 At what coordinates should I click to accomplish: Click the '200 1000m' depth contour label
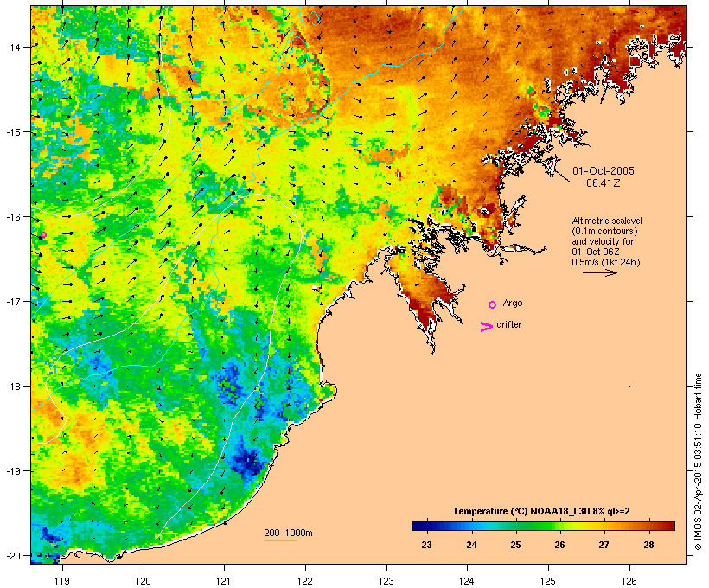(288, 533)
